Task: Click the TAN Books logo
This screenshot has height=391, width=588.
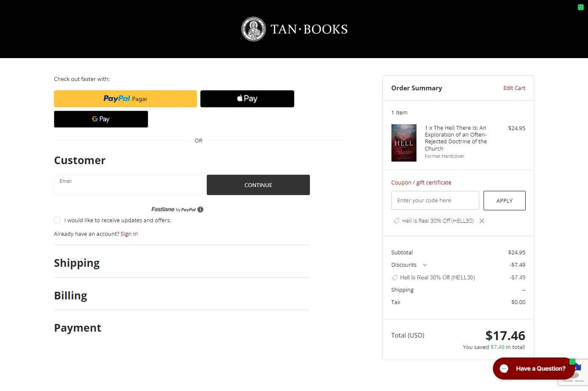Action: click(294, 29)
